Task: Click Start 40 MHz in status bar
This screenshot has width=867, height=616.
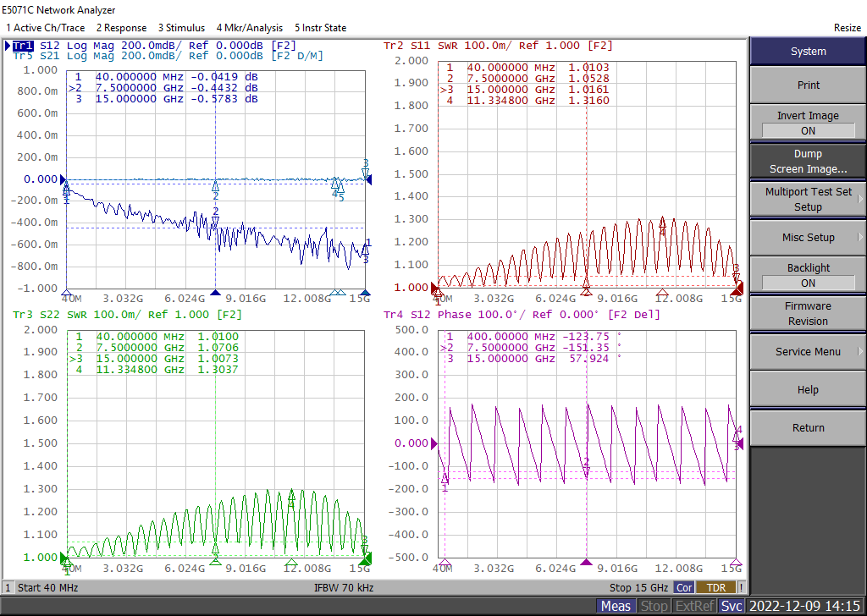Action: point(47,588)
